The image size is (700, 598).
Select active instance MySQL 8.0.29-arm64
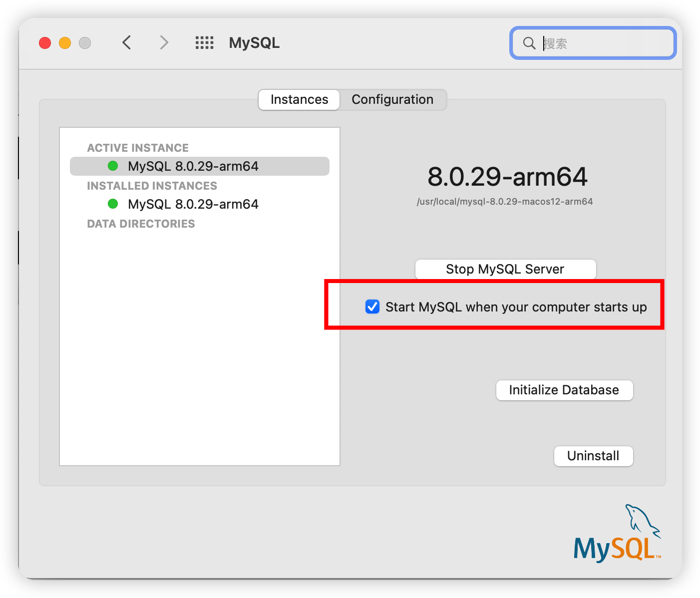coord(200,166)
